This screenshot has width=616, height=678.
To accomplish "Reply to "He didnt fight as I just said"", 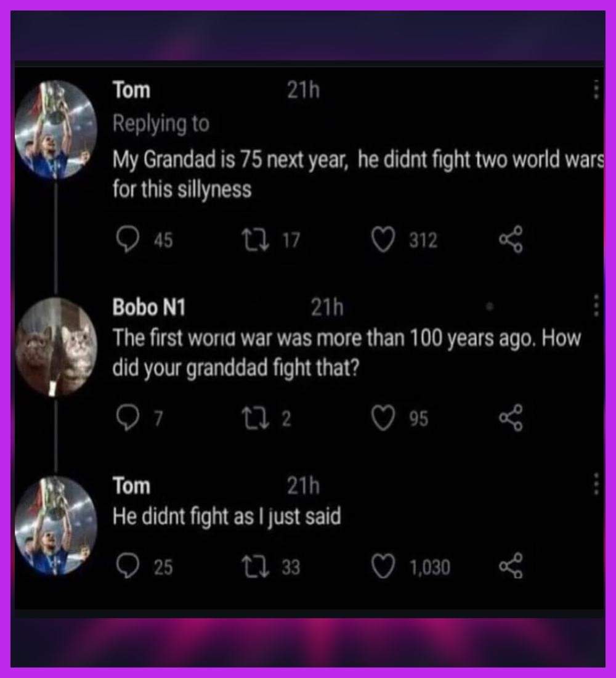I will pyautogui.click(x=127, y=567).
